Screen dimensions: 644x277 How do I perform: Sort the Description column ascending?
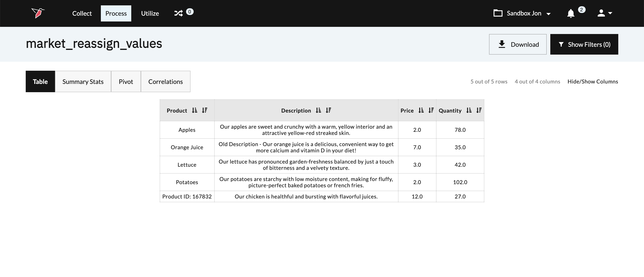click(x=318, y=110)
